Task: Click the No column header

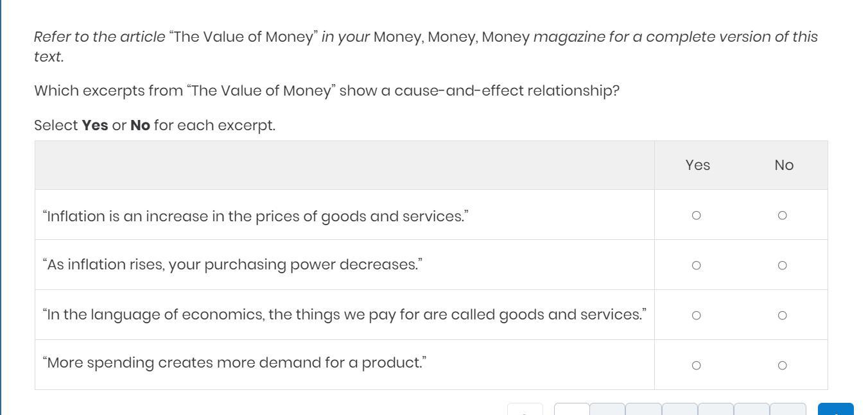Action: pyautogui.click(x=784, y=165)
